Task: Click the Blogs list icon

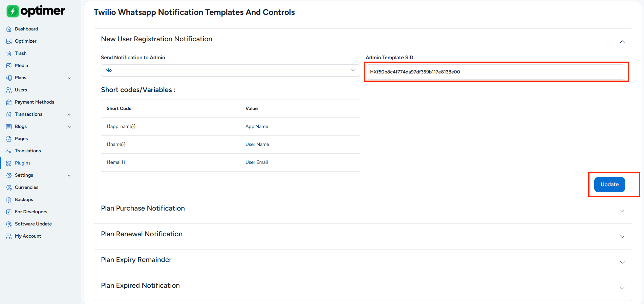Action: (x=9, y=127)
